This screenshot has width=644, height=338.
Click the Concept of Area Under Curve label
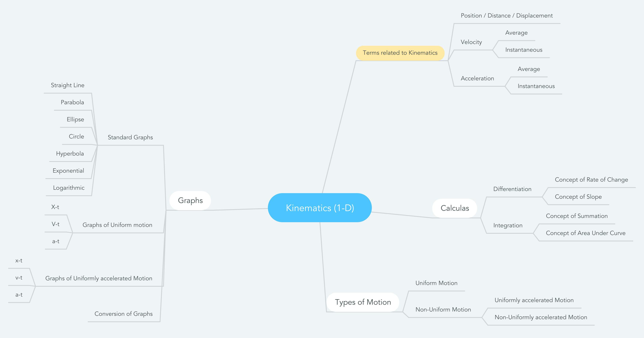click(x=588, y=233)
